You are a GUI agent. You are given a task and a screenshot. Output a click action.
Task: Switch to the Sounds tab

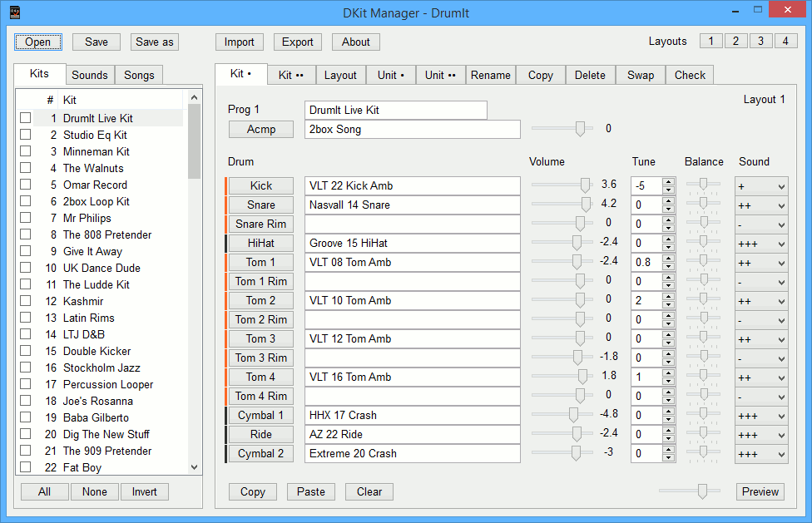90,75
